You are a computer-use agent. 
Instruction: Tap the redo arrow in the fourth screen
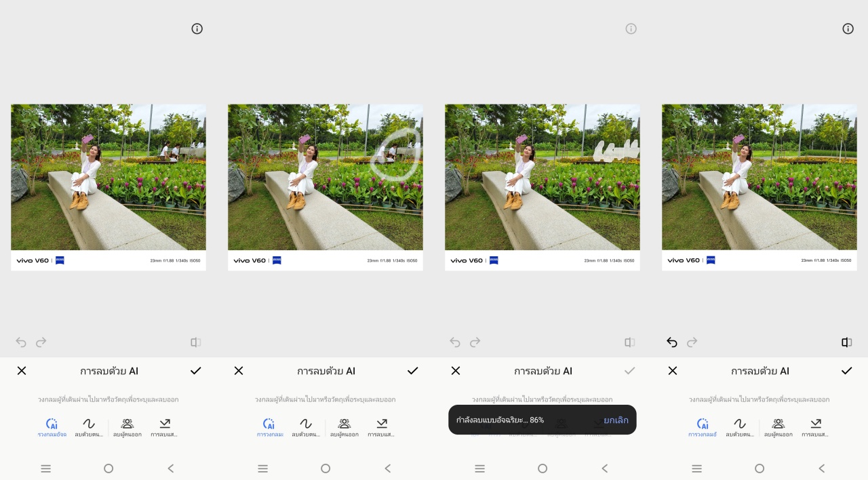(x=692, y=342)
